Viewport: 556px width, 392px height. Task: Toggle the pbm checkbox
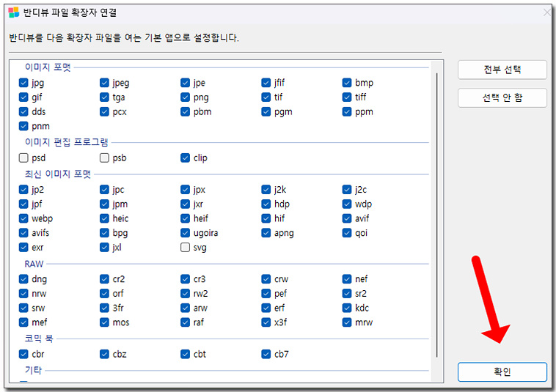tap(185, 111)
